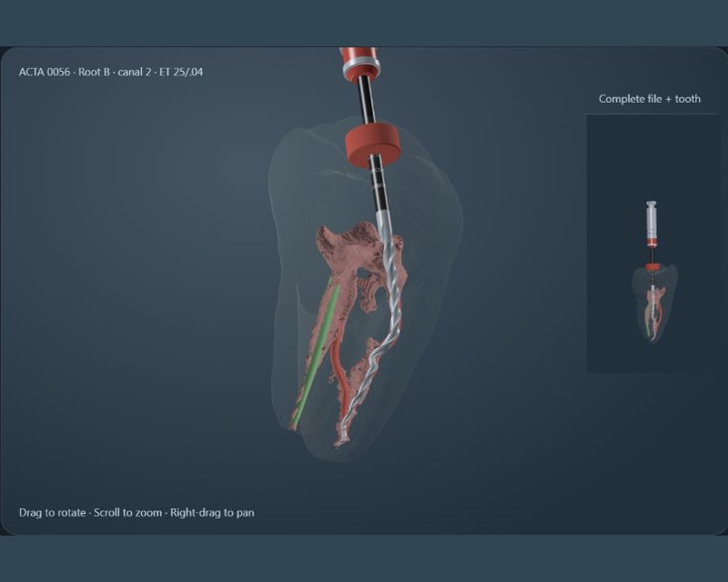Click the 'Complete file + tooth' label
Image resolution: width=728 pixels, height=582 pixels.
tap(650, 99)
